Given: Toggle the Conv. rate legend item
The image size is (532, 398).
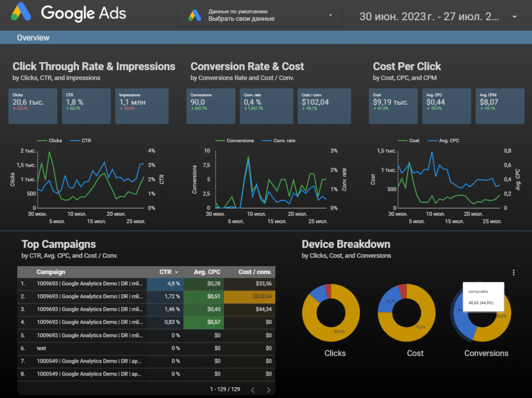Looking at the screenshot, I should 279,140.
